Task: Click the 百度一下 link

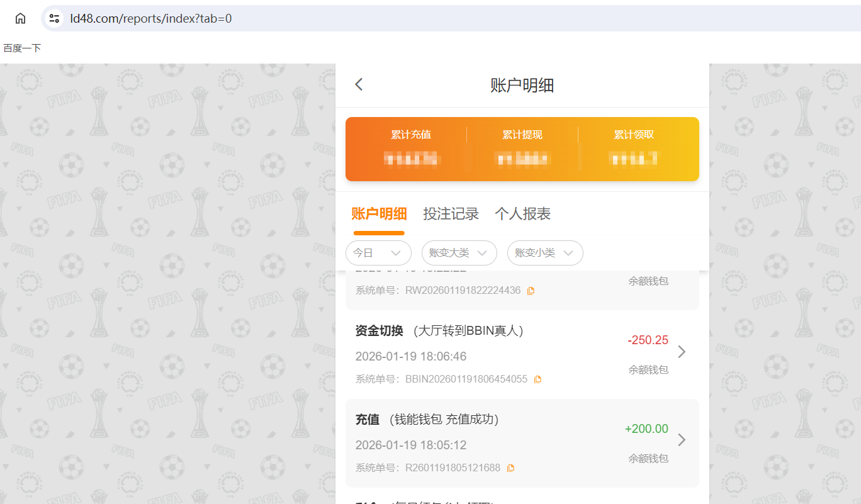Action: pos(21,47)
